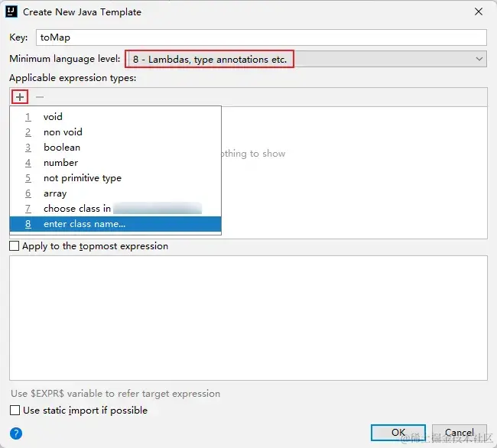The image size is (497, 448).
Task: Focus the Key input field
Action: pyautogui.click(x=261, y=37)
